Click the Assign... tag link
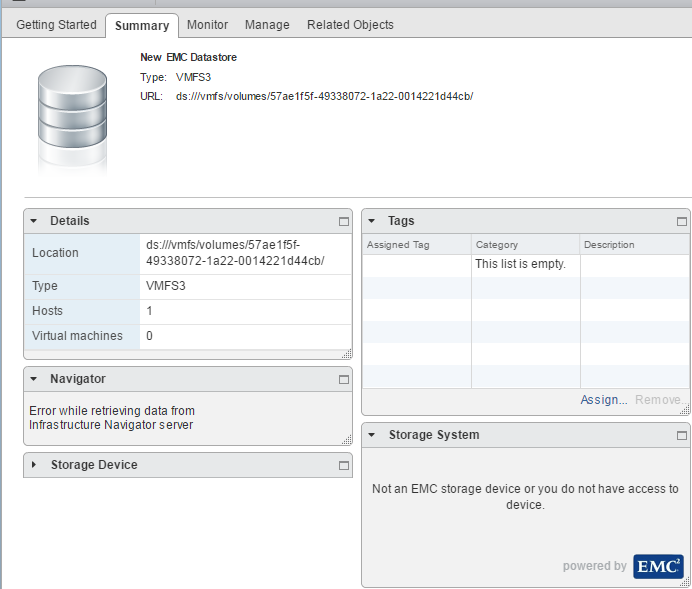This screenshot has height=589, width=692. click(x=603, y=400)
